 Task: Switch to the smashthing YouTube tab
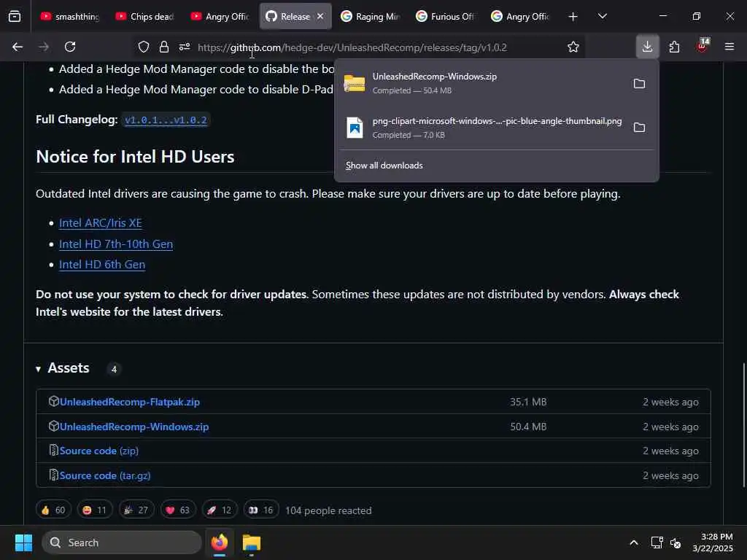click(x=70, y=17)
